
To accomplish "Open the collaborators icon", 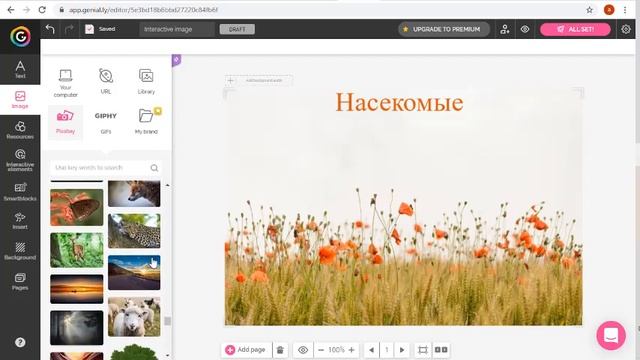I will click(505, 29).
